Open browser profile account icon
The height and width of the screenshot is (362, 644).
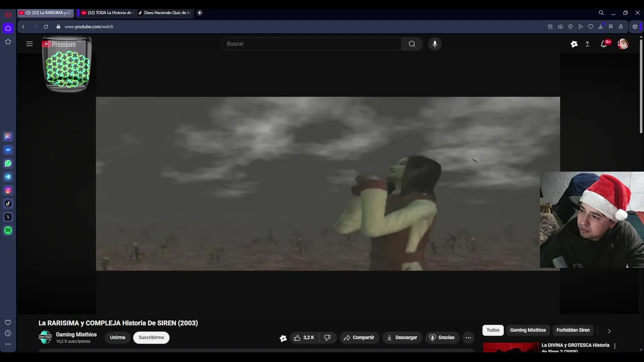point(621,27)
